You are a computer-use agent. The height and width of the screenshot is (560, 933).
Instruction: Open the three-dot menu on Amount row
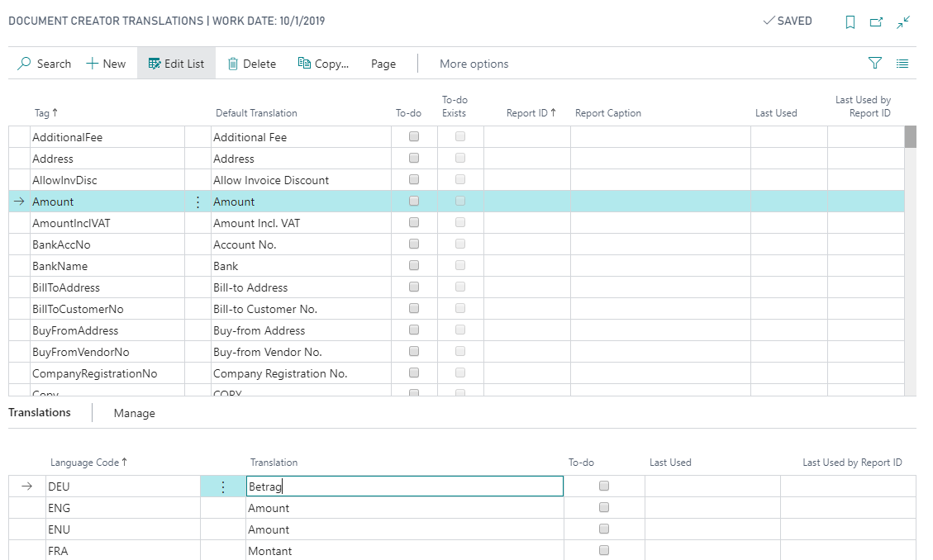coord(198,202)
